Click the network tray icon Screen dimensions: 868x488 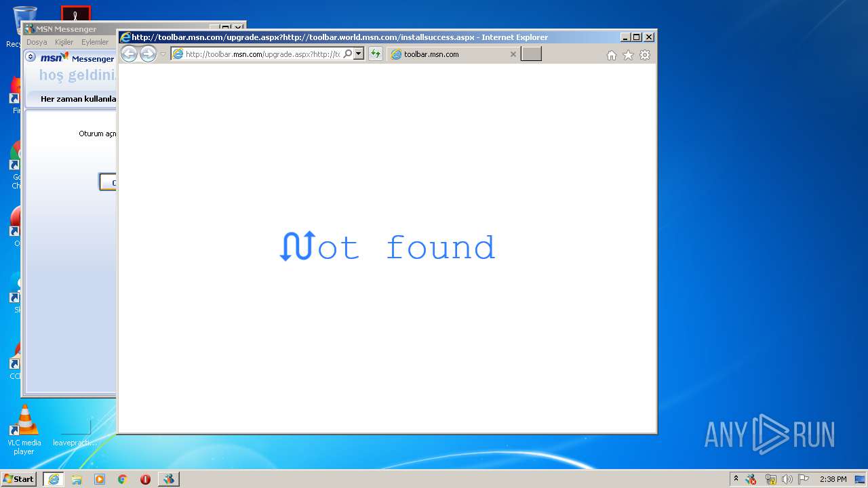click(x=770, y=479)
